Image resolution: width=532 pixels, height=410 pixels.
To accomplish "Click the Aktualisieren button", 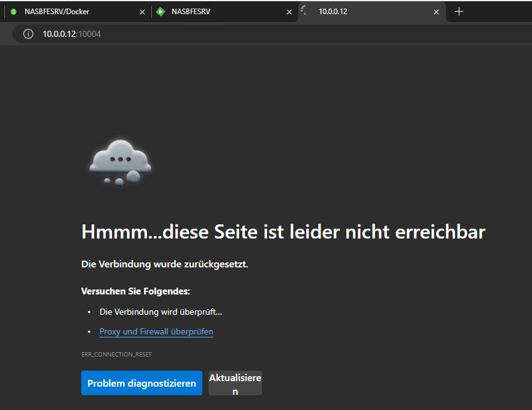I will [235, 383].
